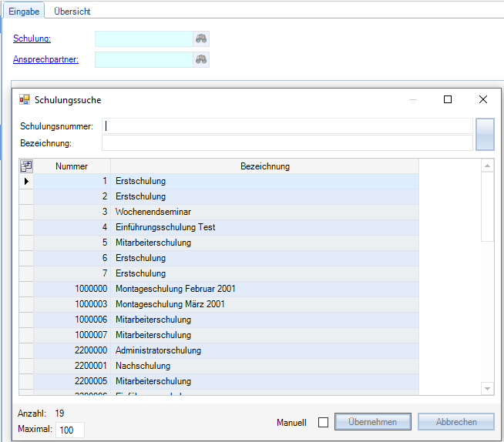Screen dimensions: 504x442
Task: Select the Eingabe tab
Action: 23,12
